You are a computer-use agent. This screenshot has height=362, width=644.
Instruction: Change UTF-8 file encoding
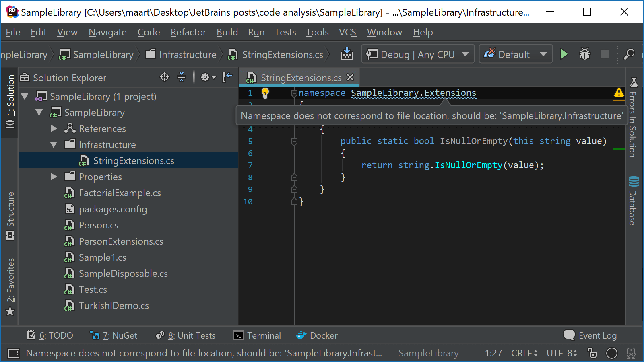click(x=562, y=353)
